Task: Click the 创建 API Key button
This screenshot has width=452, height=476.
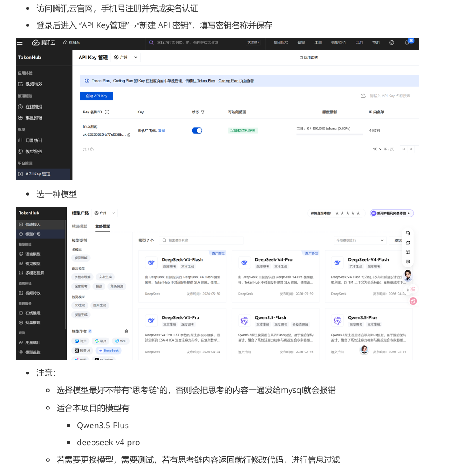Action: (96, 96)
